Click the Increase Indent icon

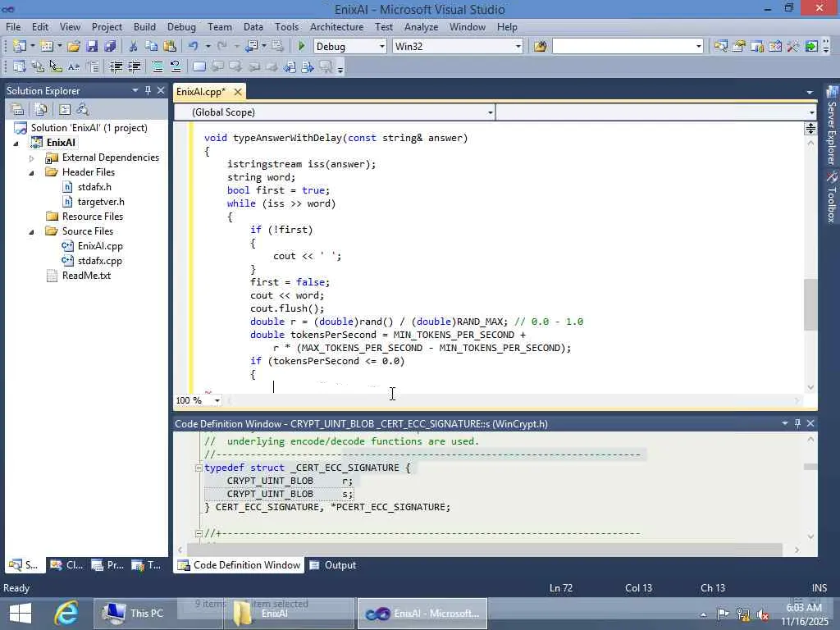coord(134,67)
